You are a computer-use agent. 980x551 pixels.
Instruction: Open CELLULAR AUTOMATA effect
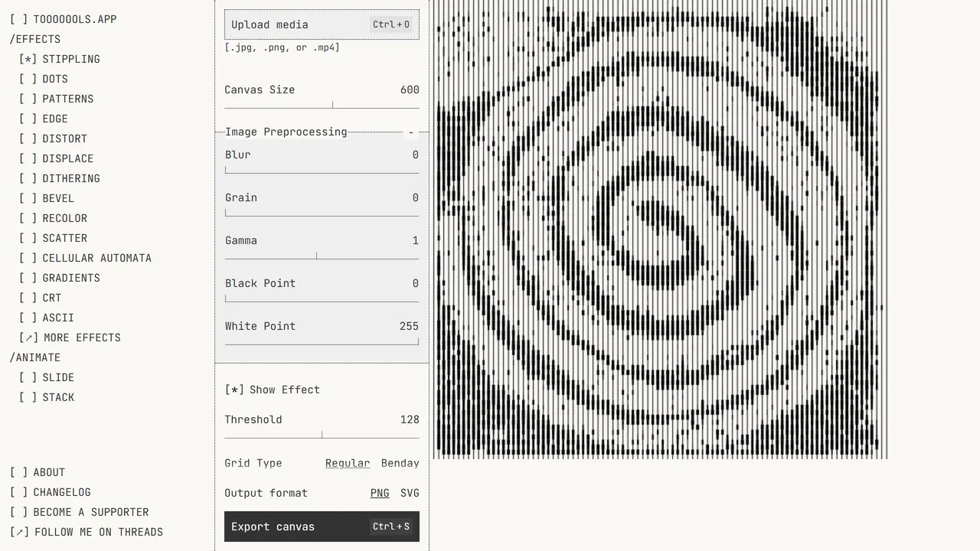click(x=86, y=258)
